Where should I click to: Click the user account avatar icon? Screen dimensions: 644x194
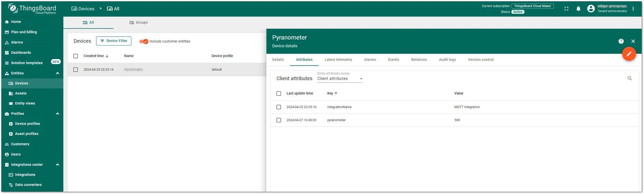click(591, 9)
